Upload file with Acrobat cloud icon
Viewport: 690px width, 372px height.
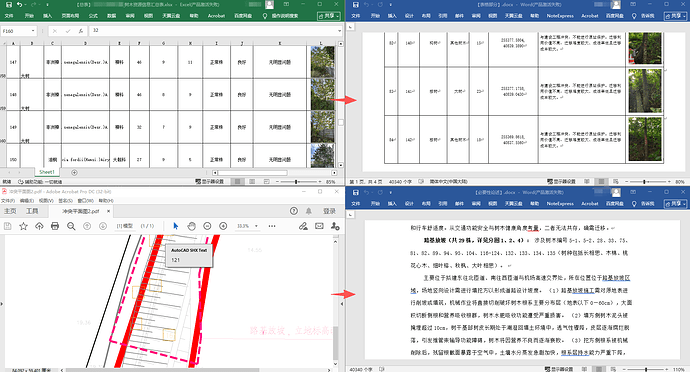(x=39, y=226)
